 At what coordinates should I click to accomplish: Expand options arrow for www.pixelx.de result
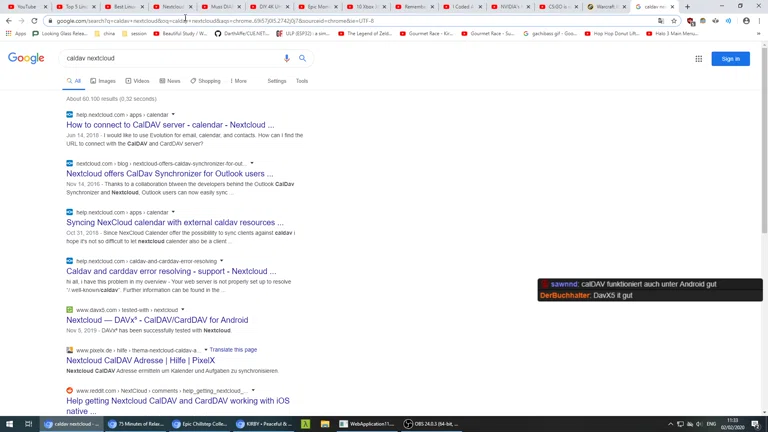tap(206, 350)
